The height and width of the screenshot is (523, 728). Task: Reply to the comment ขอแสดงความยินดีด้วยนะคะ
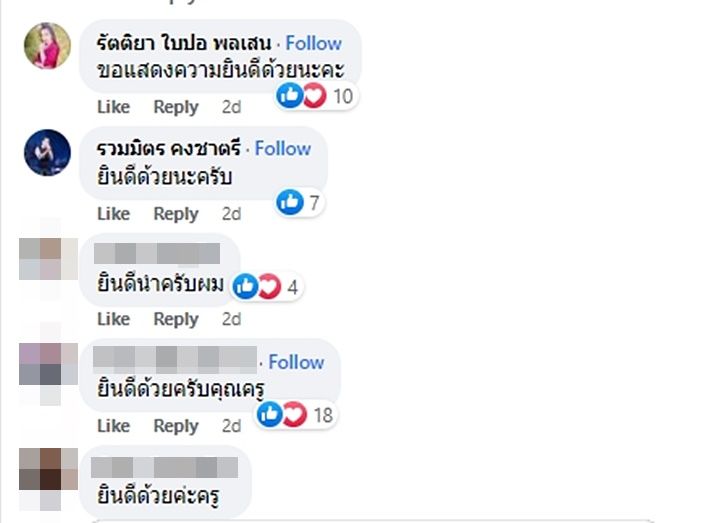tap(176, 107)
